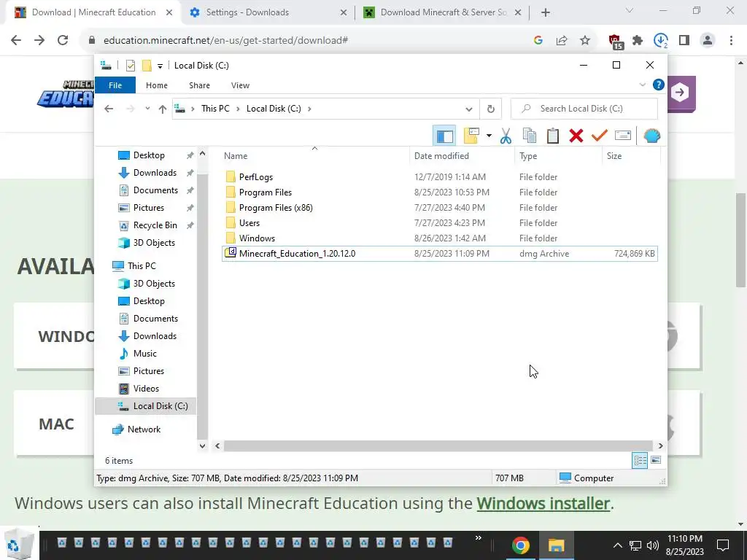This screenshot has height=560, width=747.
Task: Open a new Chrome tab
Action: tap(546, 13)
